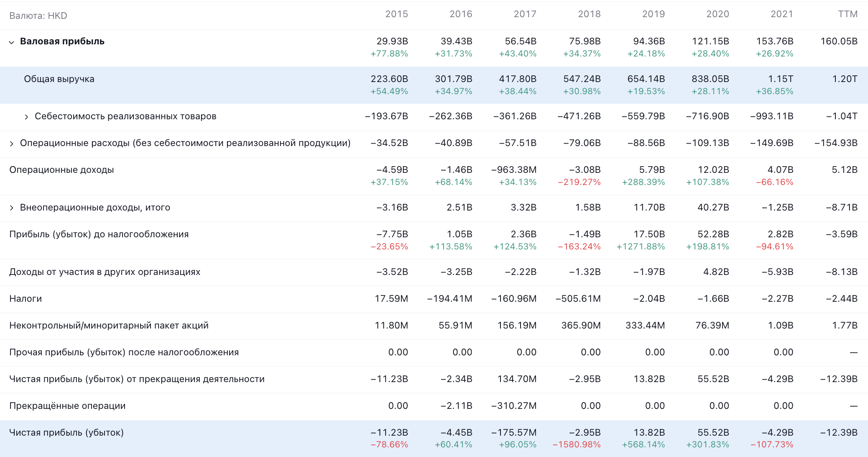Select the 2020 column header
This screenshot has height=457, width=868.
click(717, 14)
